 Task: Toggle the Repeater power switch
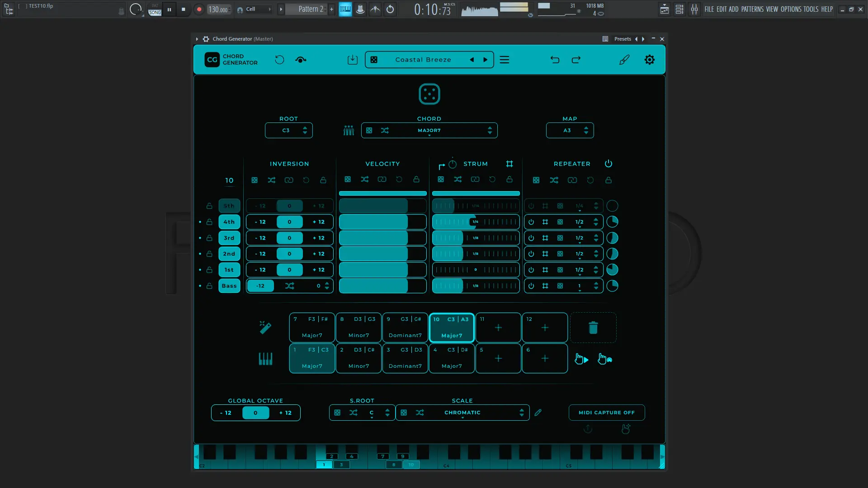click(x=609, y=164)
